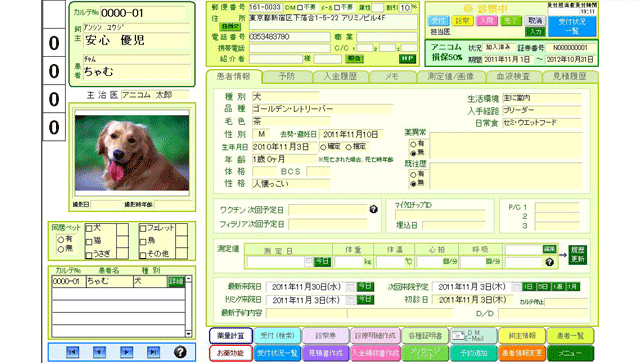Set status with green 完了 button
Viewport: 640px width, 363px height.
[x=511, y=20]
